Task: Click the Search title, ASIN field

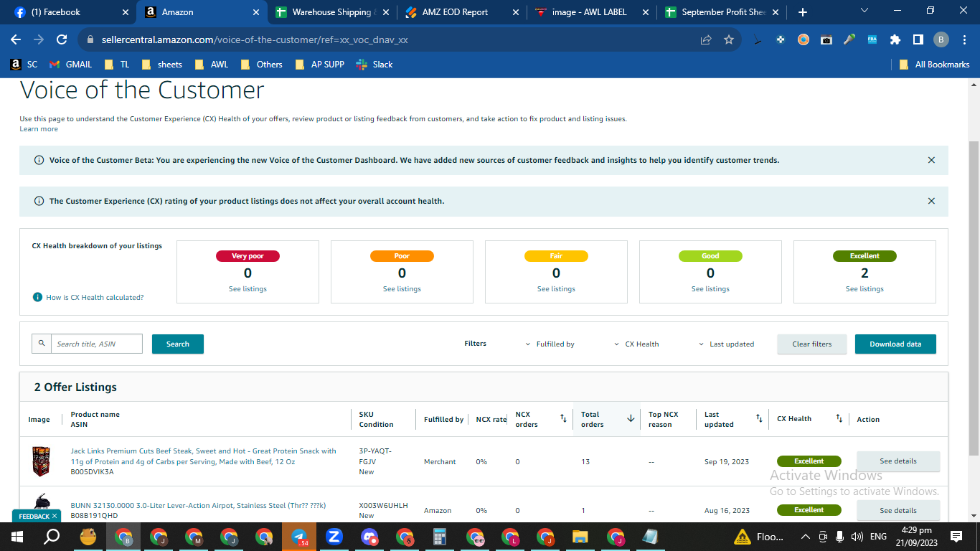Action: click(97, 344)
